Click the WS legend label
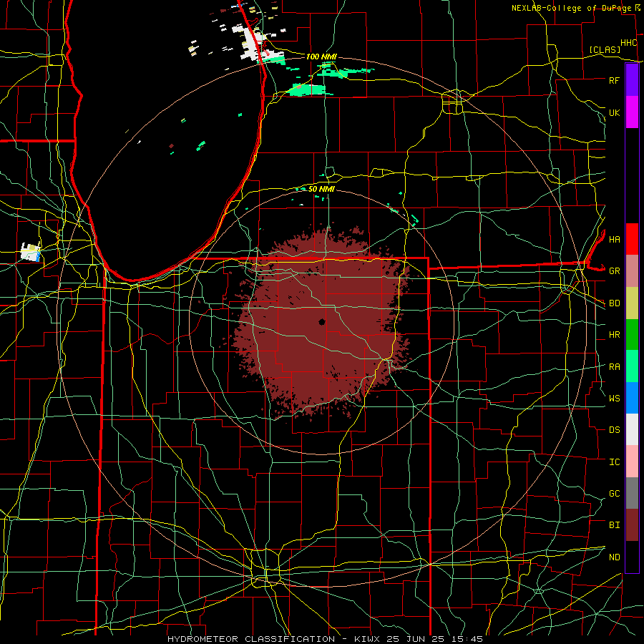Viewport: 644px width, 644px height. (x=614, y=399)
